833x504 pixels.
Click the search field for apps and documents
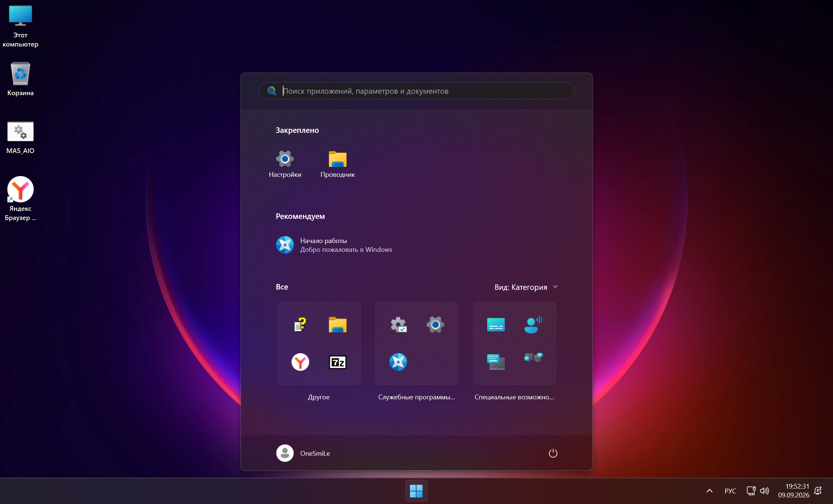pyautogui.click(x=416, y=91)
